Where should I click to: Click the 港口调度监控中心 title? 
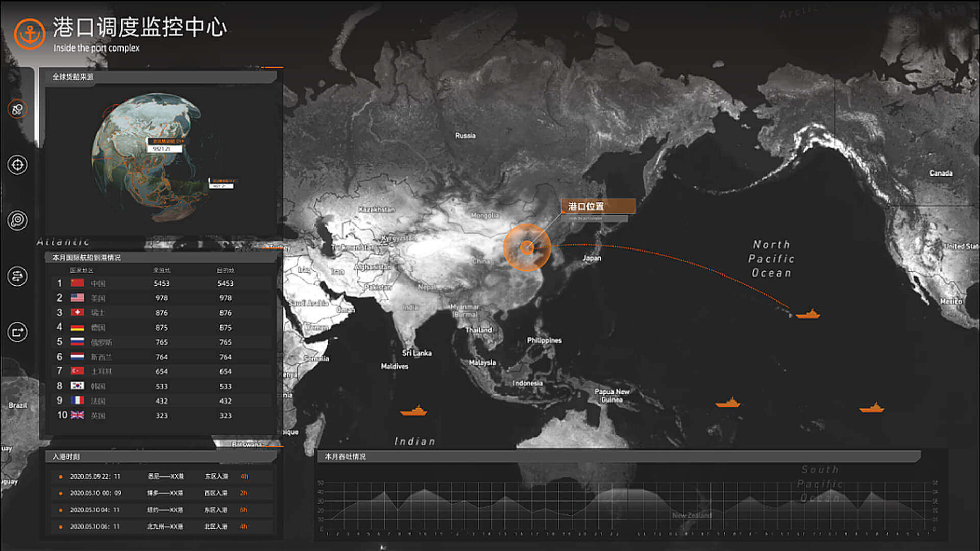click(139, 27)
